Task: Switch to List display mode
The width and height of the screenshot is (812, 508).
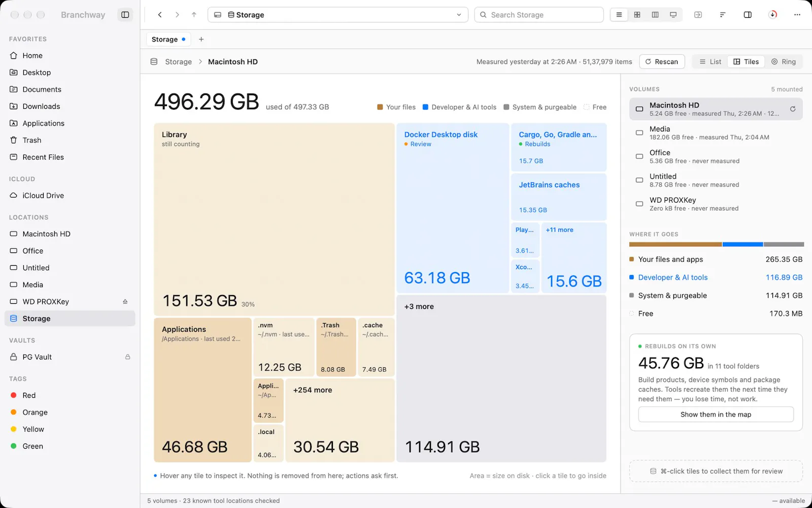Action: 710,61
